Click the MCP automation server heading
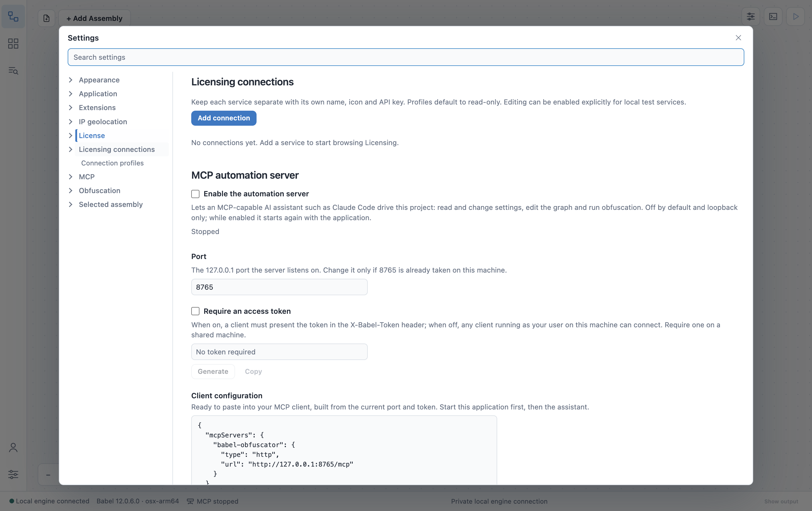The image size is (812, 511). coord(245,175)
